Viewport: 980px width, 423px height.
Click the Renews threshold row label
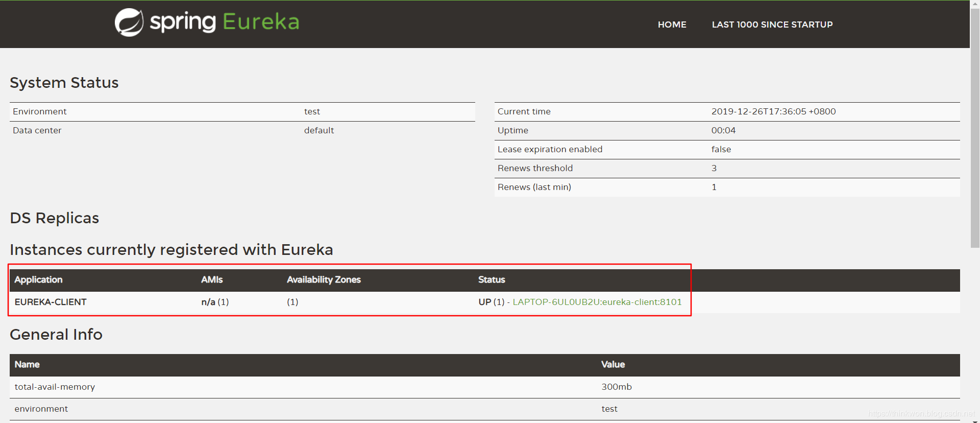pos(535,168)
